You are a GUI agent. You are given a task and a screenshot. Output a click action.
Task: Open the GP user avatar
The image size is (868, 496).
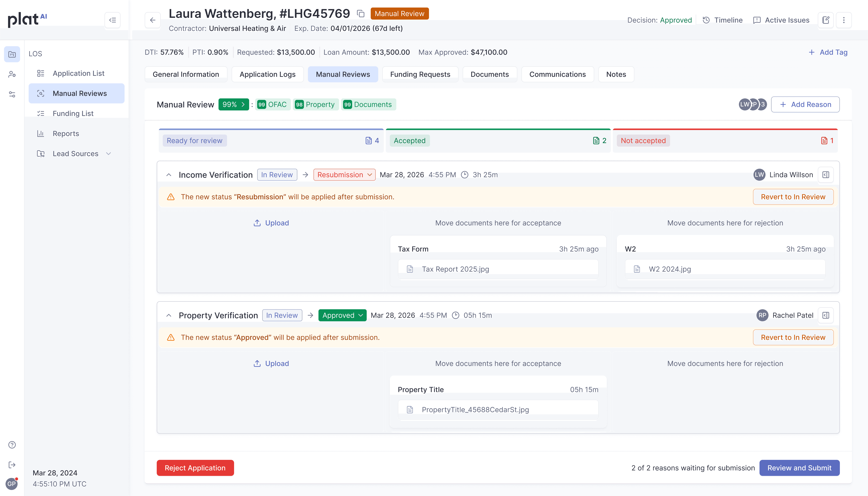click(x=12, y=484)
